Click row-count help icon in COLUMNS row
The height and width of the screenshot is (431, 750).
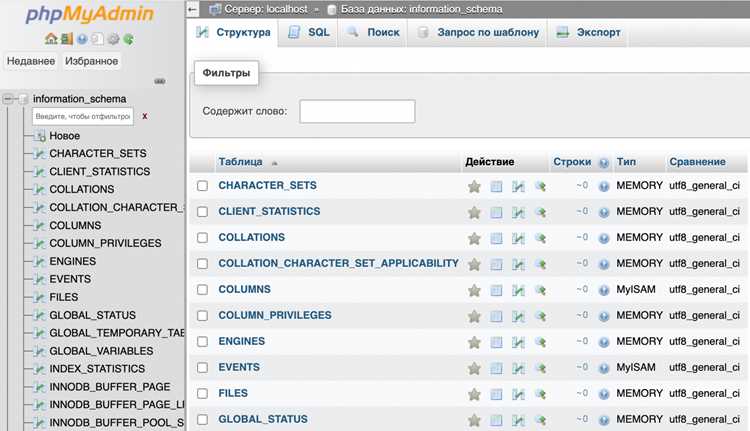pos(604,290)
